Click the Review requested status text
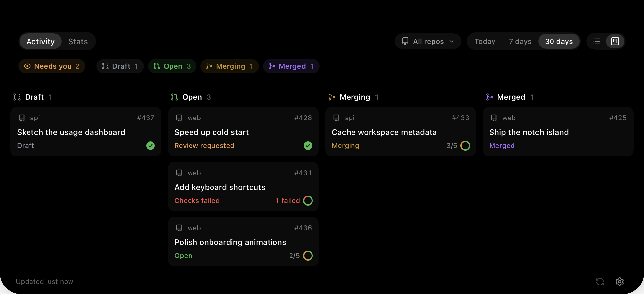This screenshot has height=294, width=644. point(204,146)
